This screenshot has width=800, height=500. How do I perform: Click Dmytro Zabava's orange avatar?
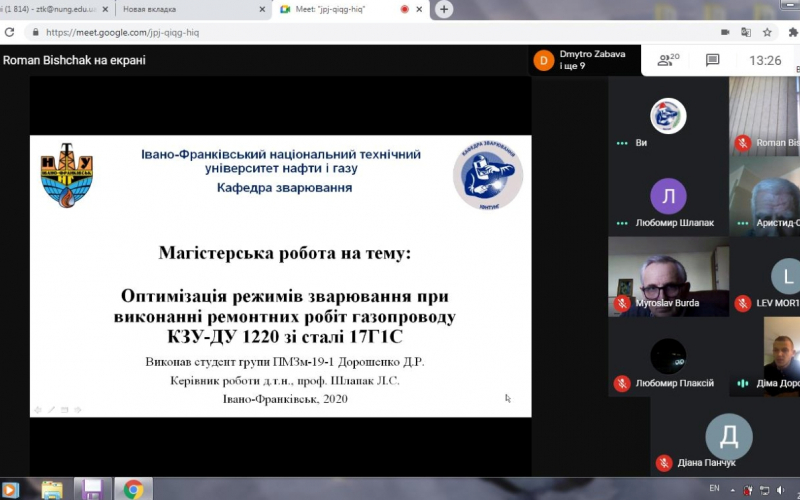[x=543, y=60]
